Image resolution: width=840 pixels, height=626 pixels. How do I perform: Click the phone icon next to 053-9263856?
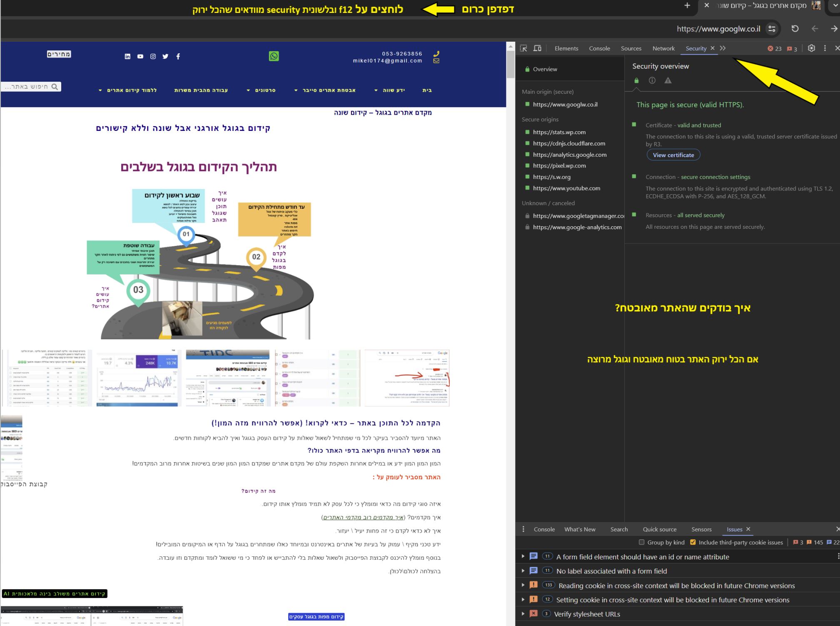tap(436, 53)
